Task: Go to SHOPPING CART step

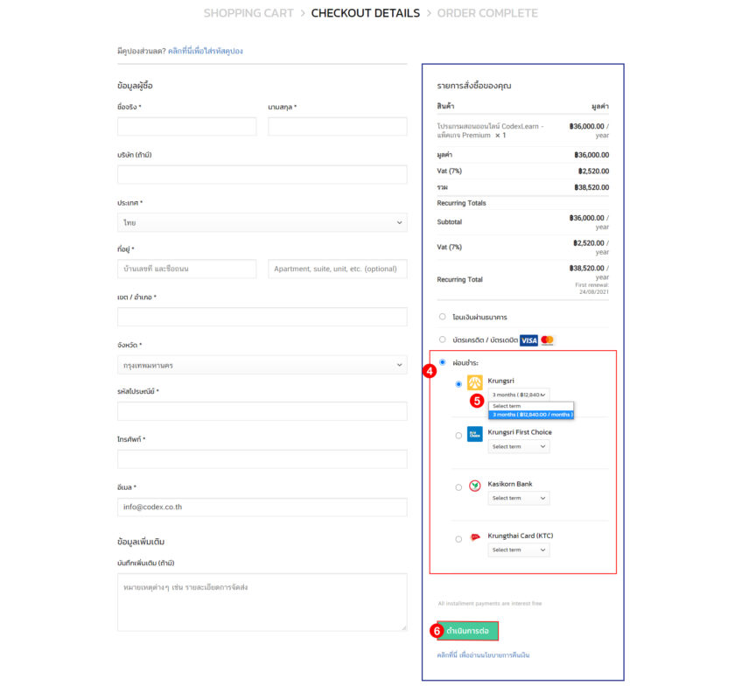Action: [248, 13]
